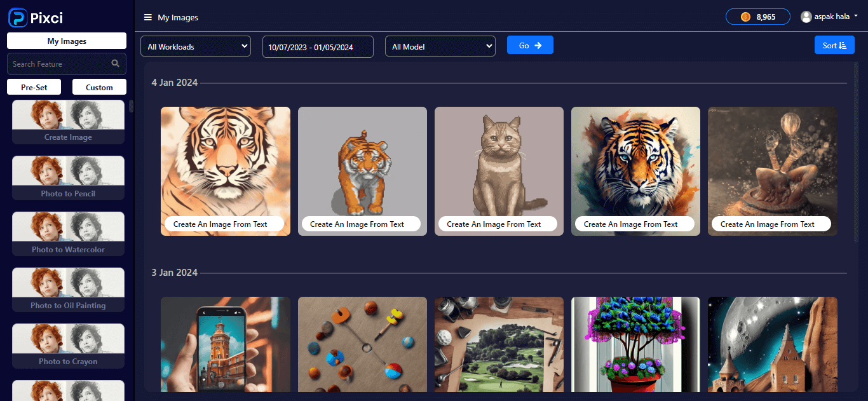Open the colorful splash tiger thumbnail
868x401 pixels.
point(635,171)
